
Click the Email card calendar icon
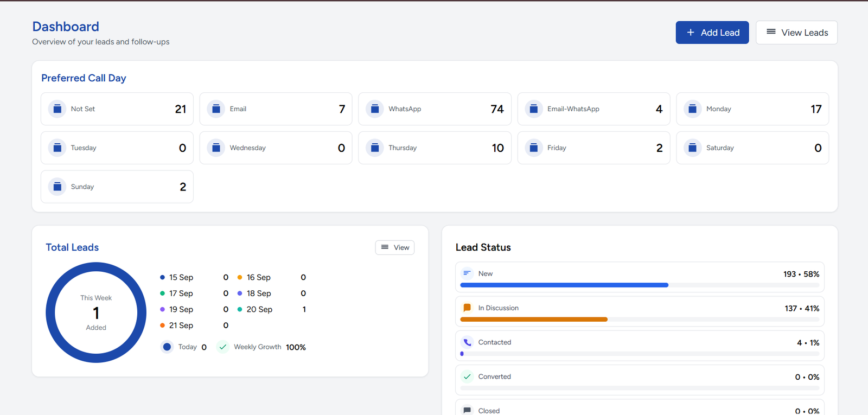(x=216, y=109)
